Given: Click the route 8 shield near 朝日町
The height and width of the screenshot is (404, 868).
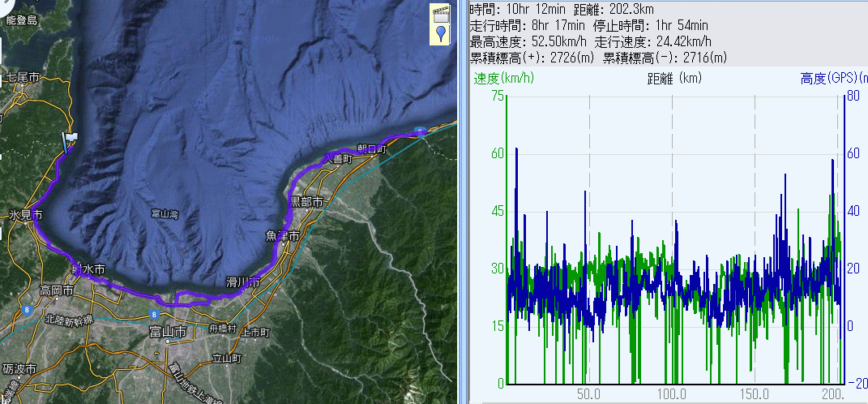Looking at the screenshot, I should point(419,130).
